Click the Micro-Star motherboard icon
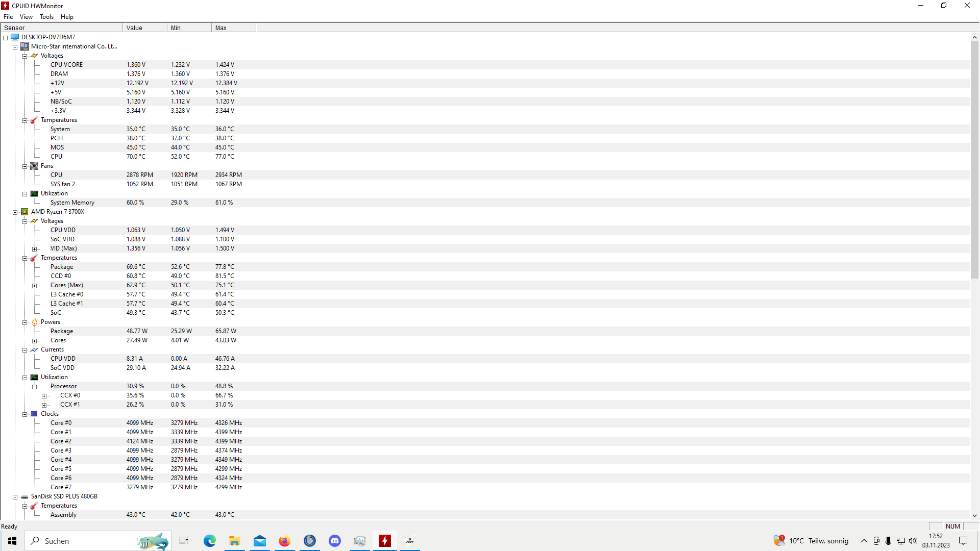980x551 pixels. click(24, 46)
